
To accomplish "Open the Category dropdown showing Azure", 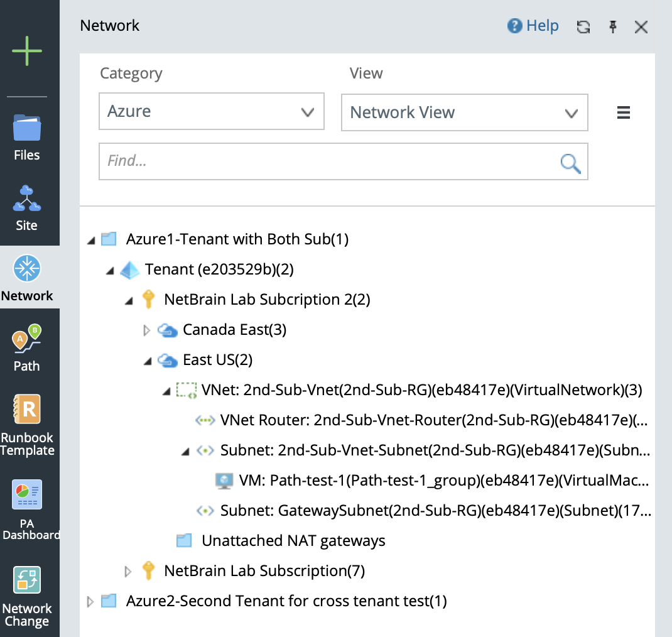I will point(212,112).
